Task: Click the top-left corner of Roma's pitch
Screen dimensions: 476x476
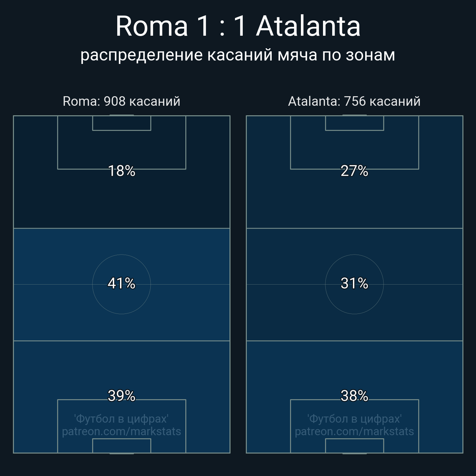Action: click(14, 116)
